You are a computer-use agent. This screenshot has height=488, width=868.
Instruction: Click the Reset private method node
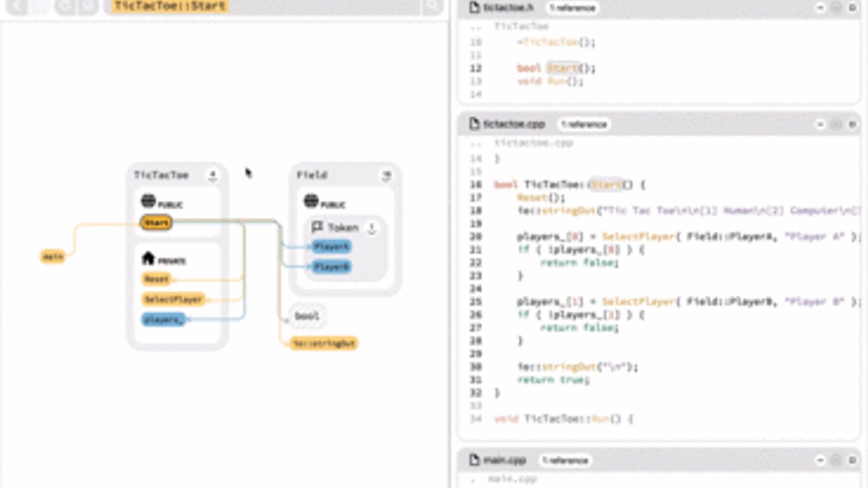click(156, 280)
